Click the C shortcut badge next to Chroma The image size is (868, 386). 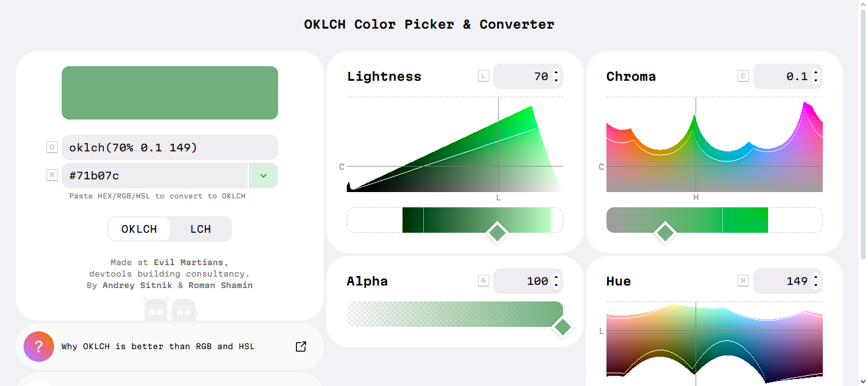(x=743, y=76)
